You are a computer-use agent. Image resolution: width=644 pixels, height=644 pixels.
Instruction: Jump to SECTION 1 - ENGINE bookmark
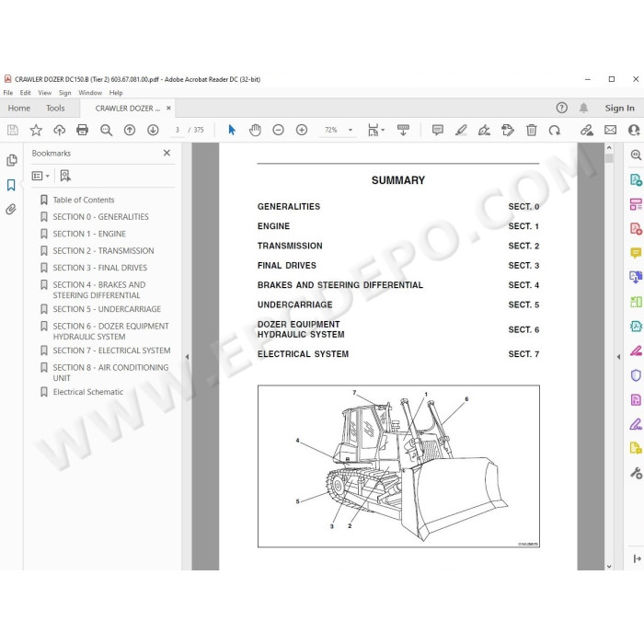89,234
